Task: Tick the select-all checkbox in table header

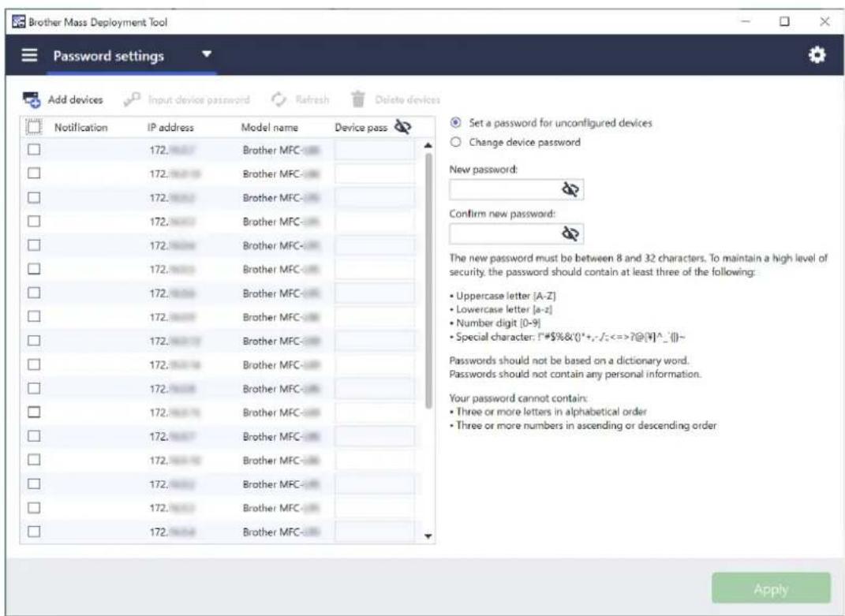Action: 33,127
